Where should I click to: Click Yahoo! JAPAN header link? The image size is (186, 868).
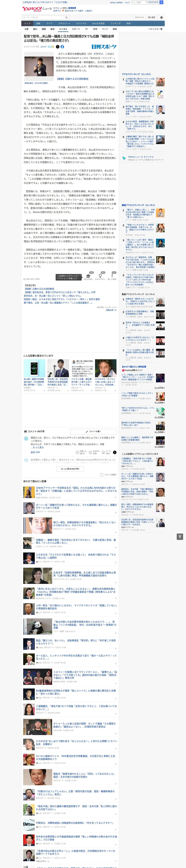click(x=116, y=2)
